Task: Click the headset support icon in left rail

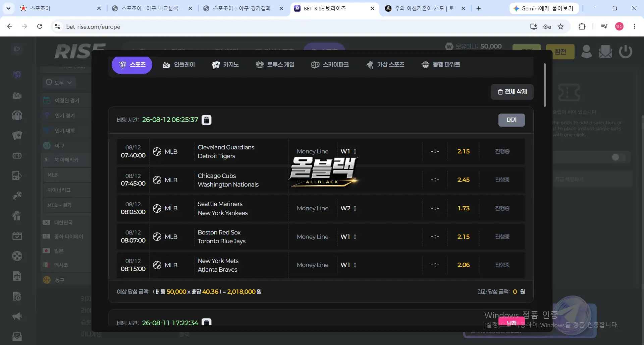Action: coord(17,116)
